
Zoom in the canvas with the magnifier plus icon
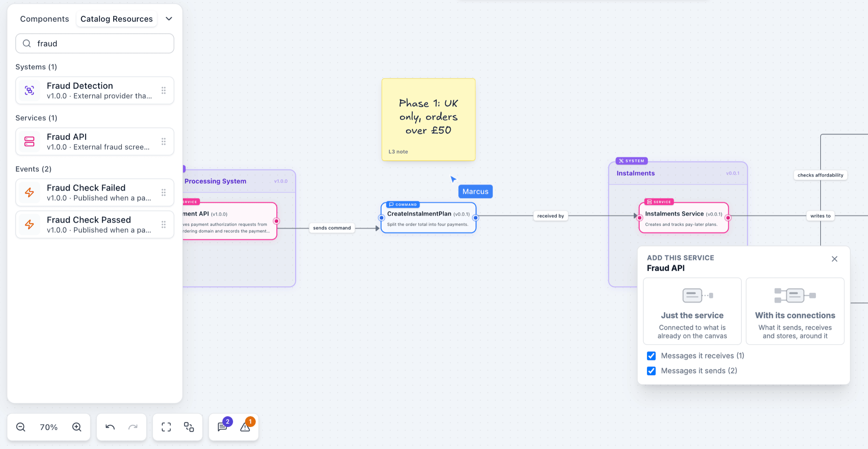coord(77,427)
